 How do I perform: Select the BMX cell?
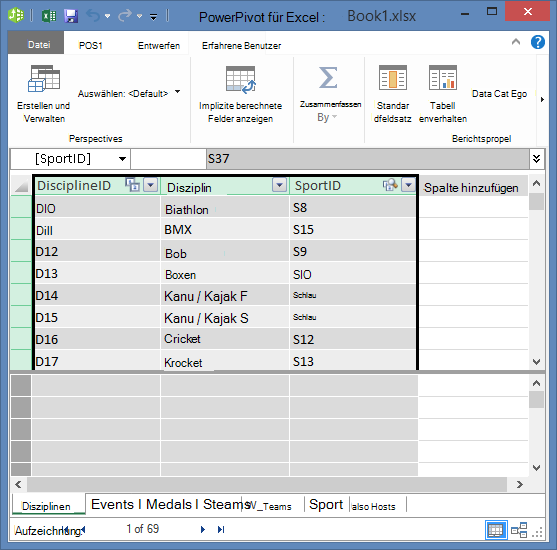225,230
